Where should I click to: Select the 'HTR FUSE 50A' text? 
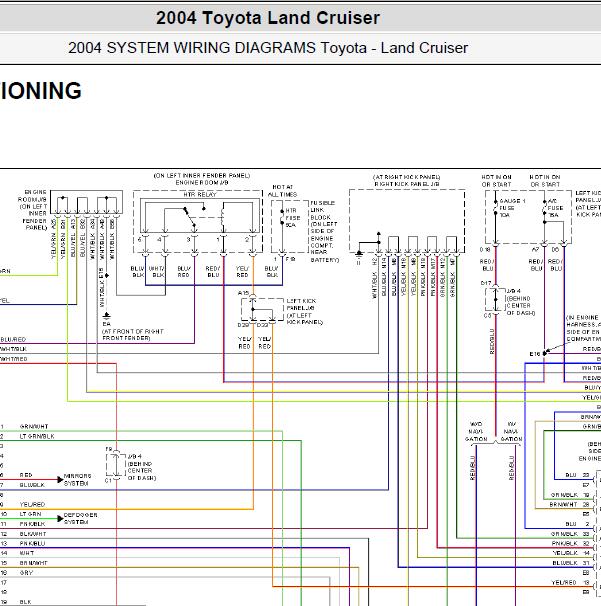[x=293, y=218]
